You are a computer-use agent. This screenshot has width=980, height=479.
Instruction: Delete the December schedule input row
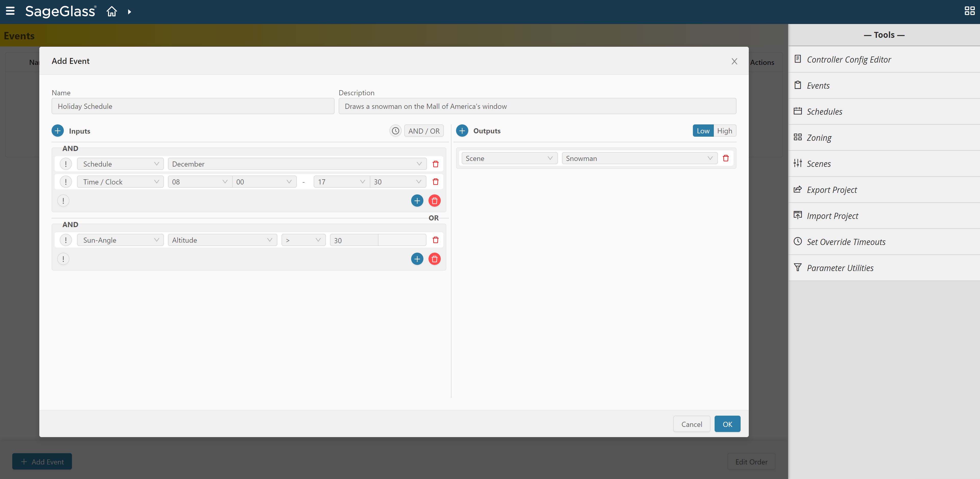pyautogui.click(x=436, y=164)
